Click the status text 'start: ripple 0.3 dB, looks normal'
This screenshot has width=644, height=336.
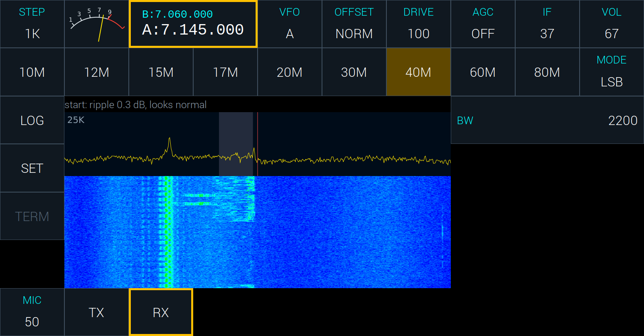(136, 105)
